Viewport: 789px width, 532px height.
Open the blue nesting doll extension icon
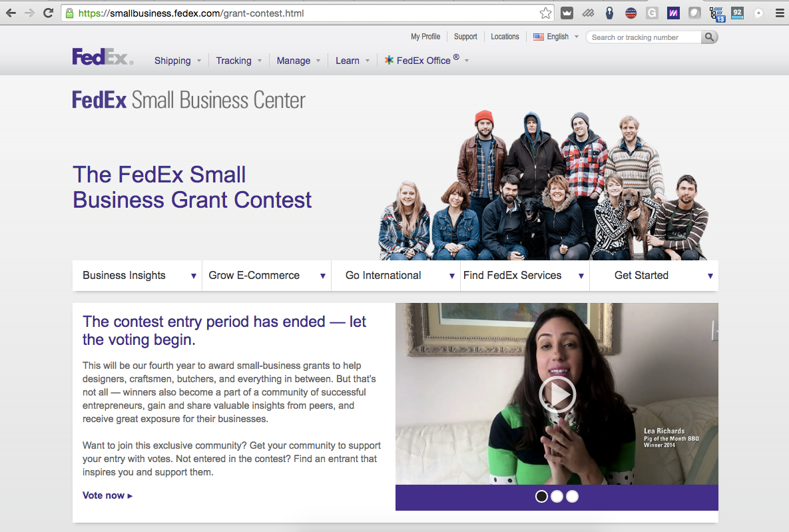[609, 13]
